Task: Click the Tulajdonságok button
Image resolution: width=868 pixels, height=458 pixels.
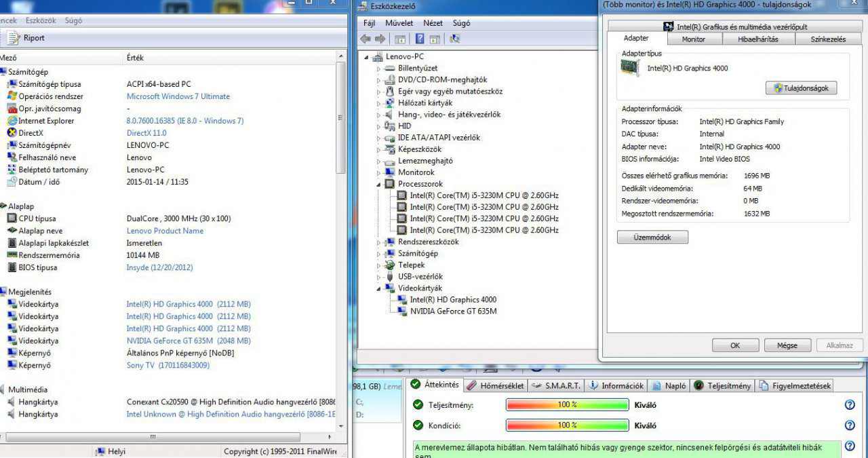Action: coord(802,88)
